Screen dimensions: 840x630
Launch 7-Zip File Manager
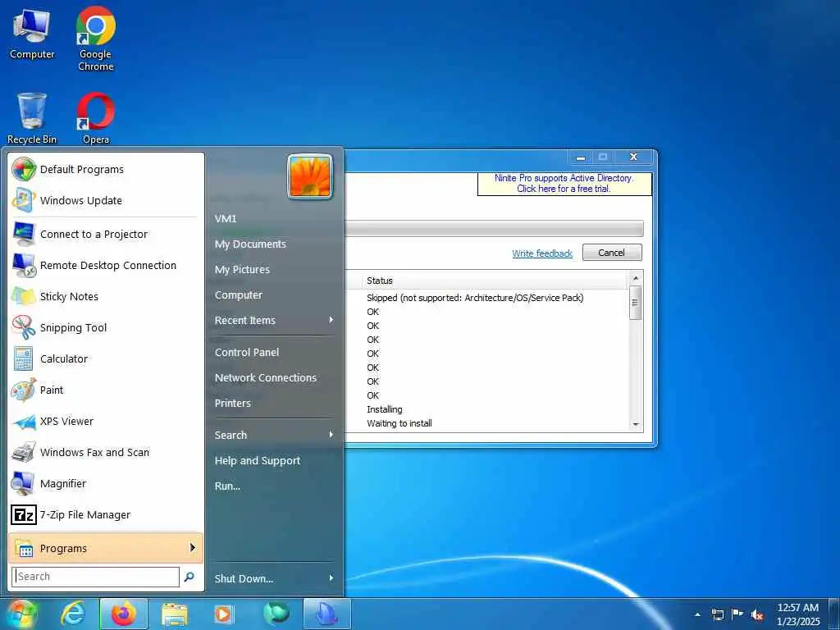(106, 514)
